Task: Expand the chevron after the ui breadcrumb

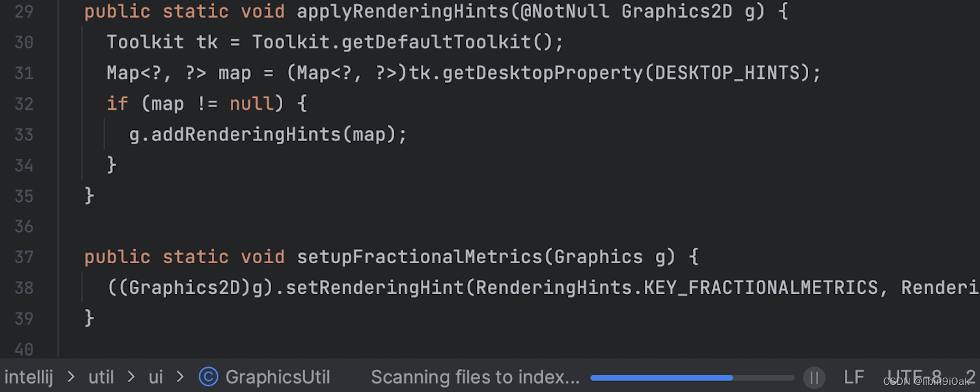Action: coord(180,377)
